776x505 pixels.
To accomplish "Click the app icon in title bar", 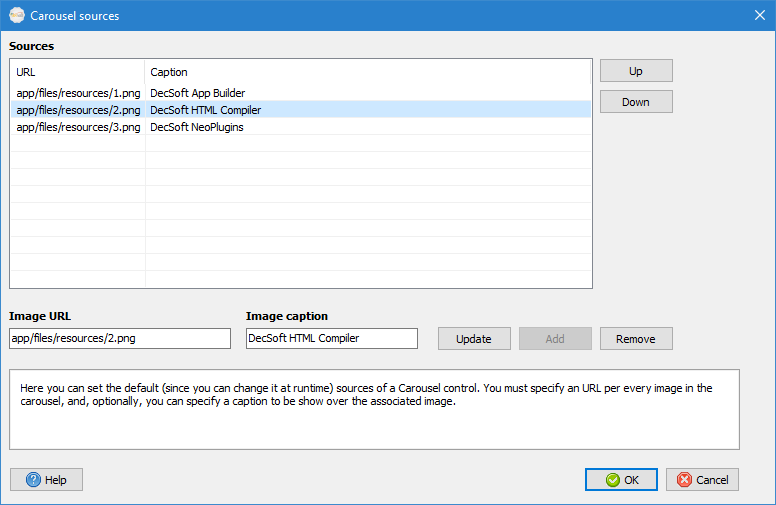I will pyautogui.click(x=17, y=15).
